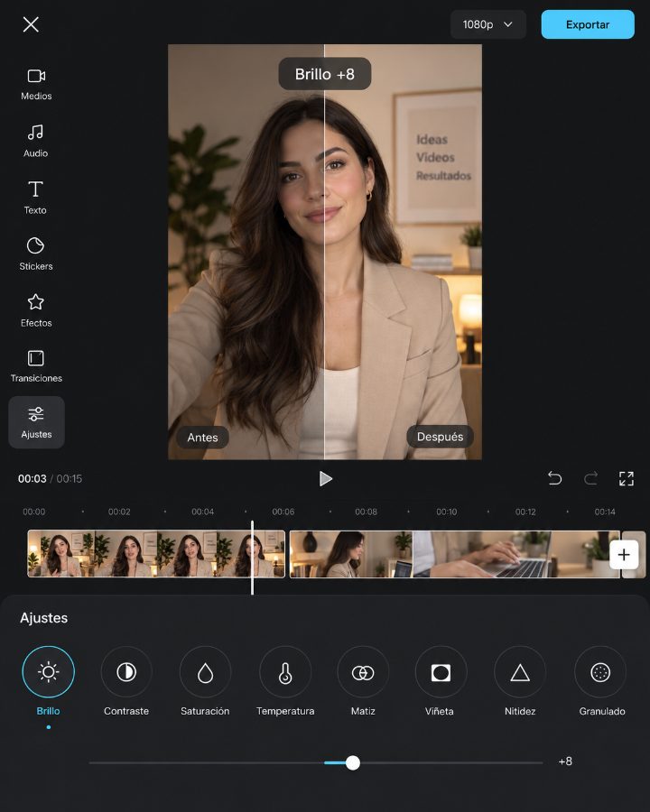The image size is (650, 812).
Task: Add a clip with the plus button
Action: (624, 555)
